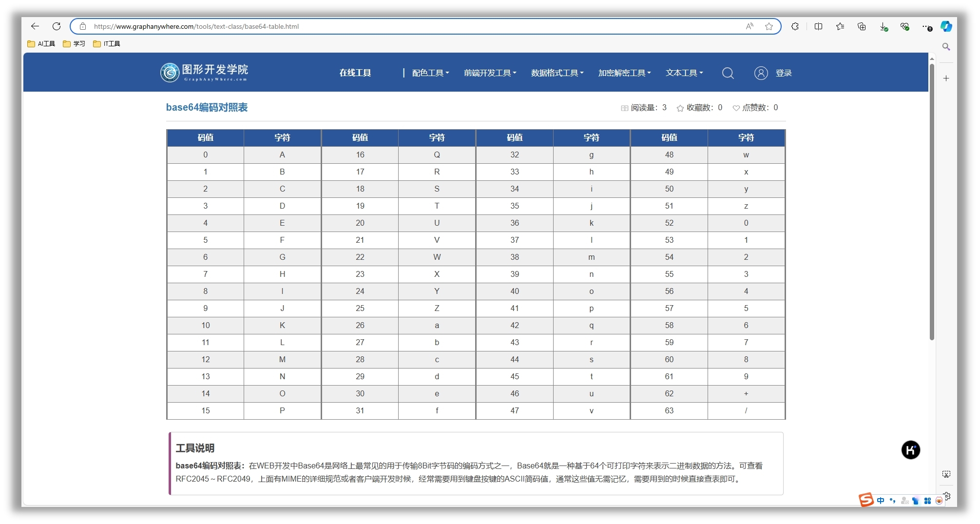Open the browser extensions puzzle icon
Image resolution: width=980 pixels, height=524 pixels.
(x=795, y=26)
